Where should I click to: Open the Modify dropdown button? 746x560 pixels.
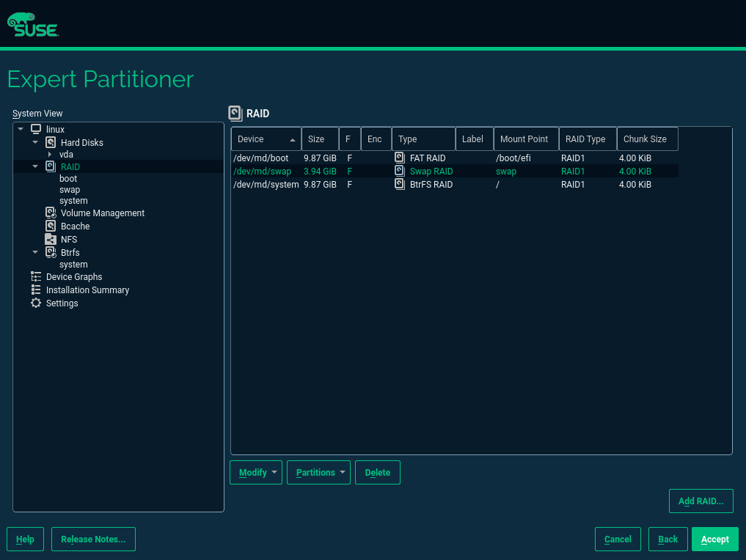(256, 473)
